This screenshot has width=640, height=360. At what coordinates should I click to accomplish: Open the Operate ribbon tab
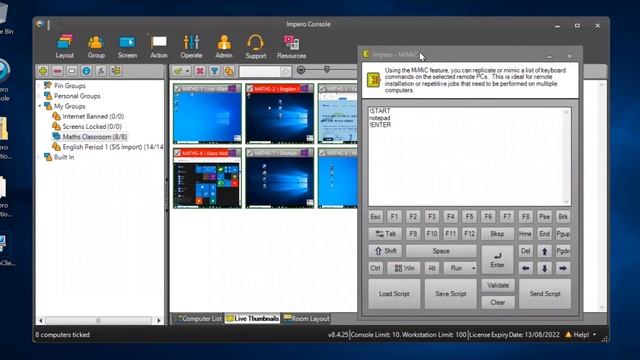pos(191,47)
